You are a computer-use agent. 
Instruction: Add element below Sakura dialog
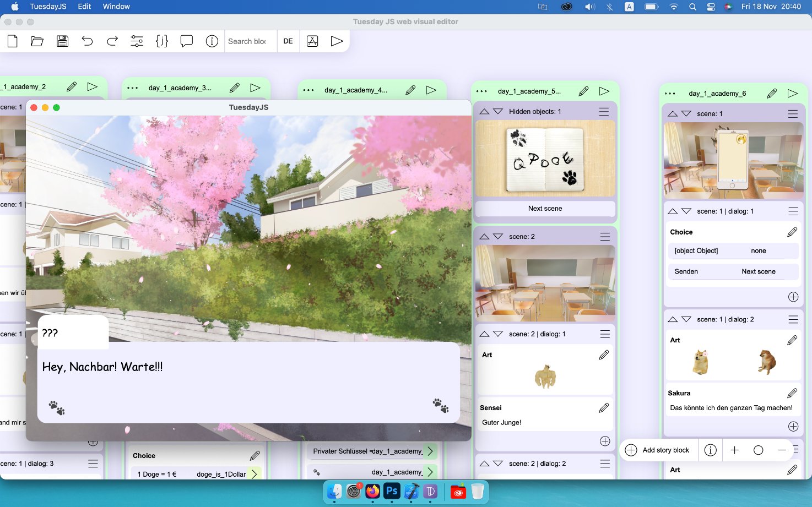[x=793, y=426]
